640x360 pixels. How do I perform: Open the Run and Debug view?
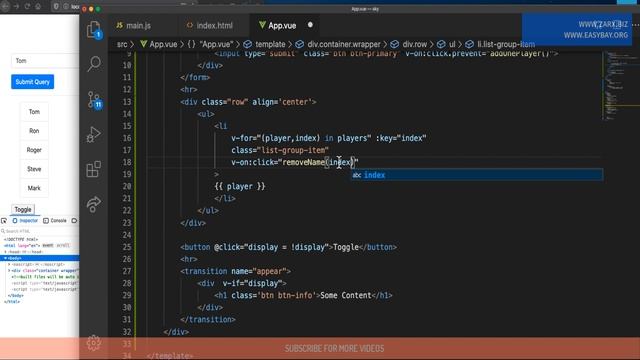pos(93,134)
